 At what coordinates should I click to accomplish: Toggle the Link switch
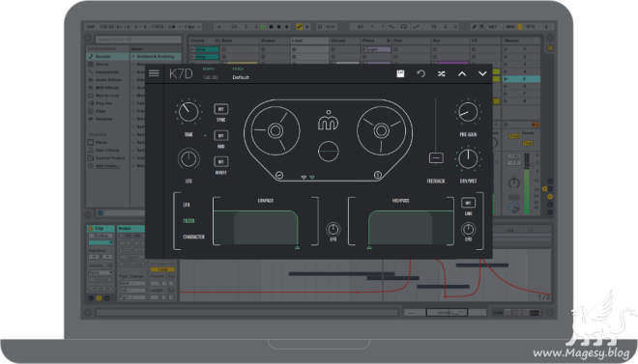click(x=468, y=203)
